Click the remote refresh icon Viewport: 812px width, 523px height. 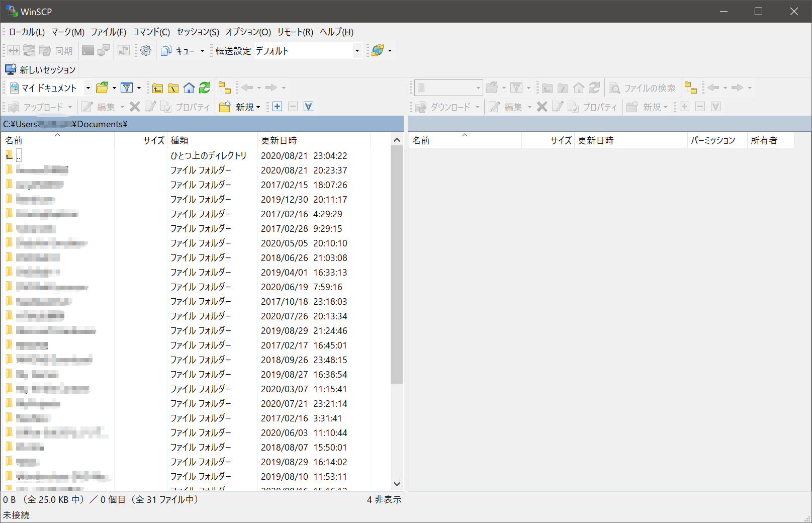[x=594, y=88]
